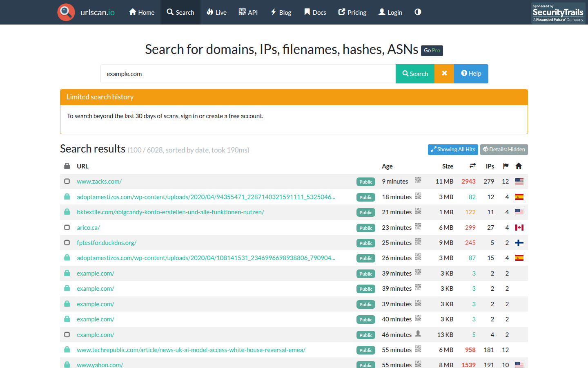Viewport: 588px width, 368px height.
Task: Open the API nav item
Action: [248, 12]
